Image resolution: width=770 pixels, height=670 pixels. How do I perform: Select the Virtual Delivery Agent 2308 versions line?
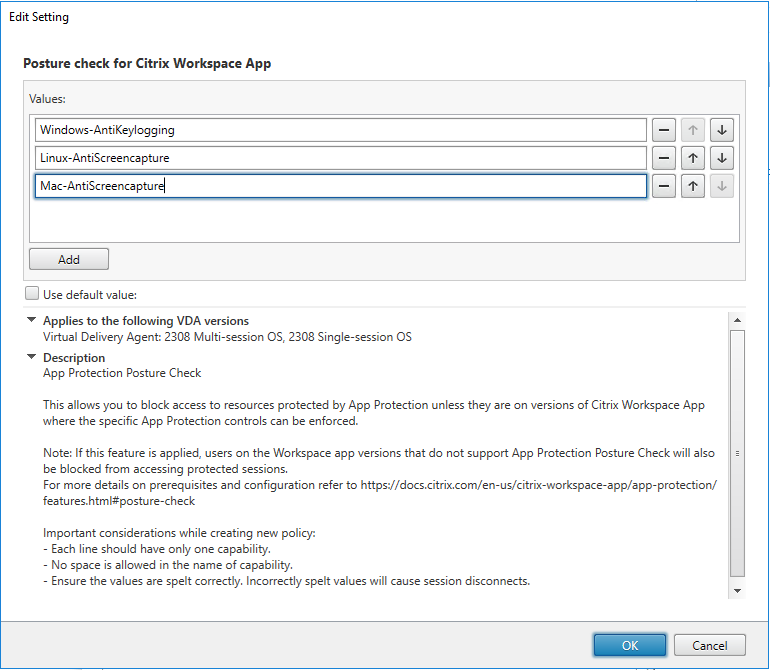pos(227,337)
